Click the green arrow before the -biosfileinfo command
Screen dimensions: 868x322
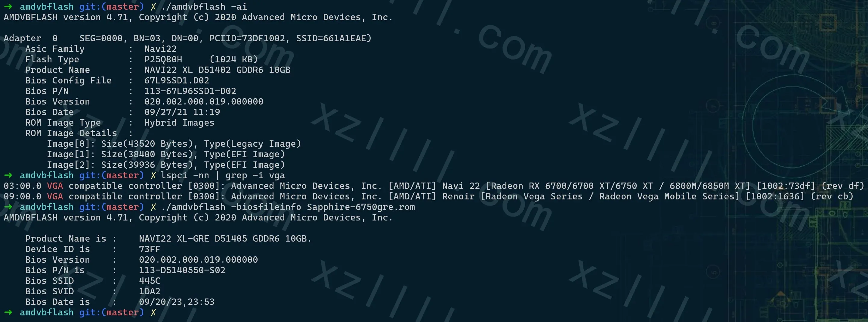tap(8, 207)
